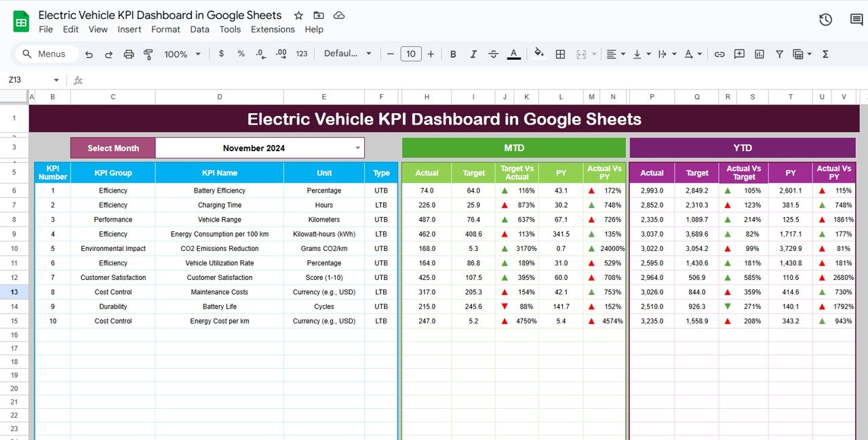Create a filter with the funnel icon
This screenshot has height=440, width=868.
[779, 54]
